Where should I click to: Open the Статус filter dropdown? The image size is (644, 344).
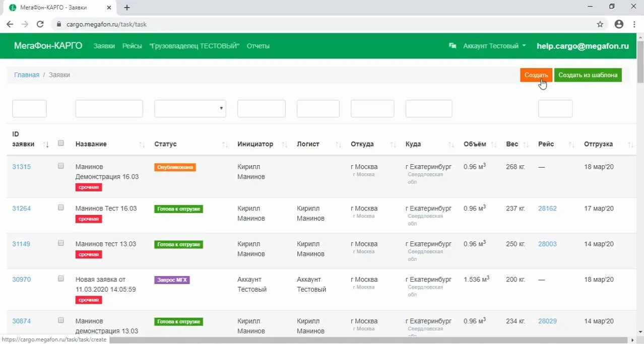click(190, 108)
